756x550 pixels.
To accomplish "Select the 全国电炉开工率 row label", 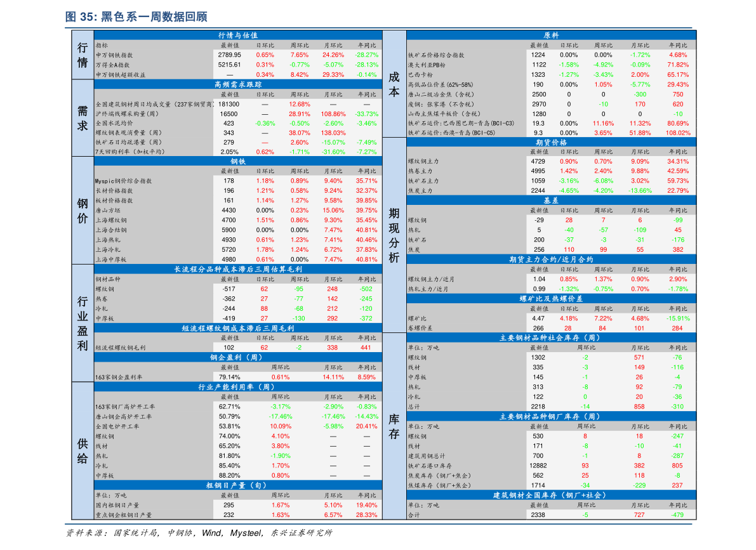I will [117, 426].
